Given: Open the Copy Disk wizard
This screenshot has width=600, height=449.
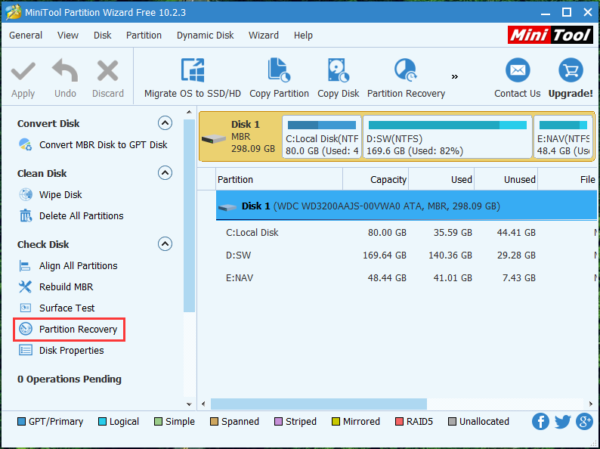Looking at the screenshot, I should click(338, 78).
